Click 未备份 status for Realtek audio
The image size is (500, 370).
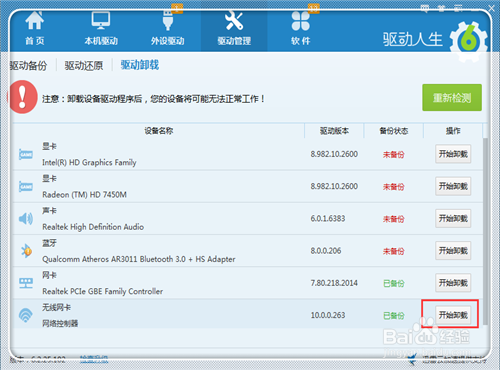(394, 219)
